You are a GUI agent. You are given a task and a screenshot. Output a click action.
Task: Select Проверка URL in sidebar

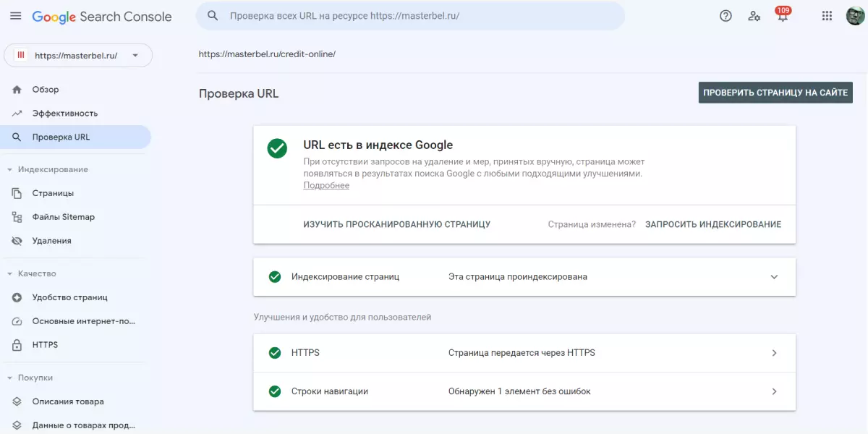[75, 137]
